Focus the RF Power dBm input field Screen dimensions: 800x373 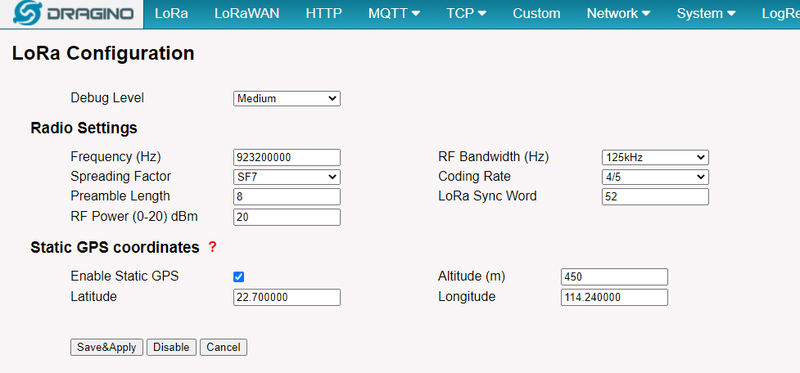click(287, 217)
